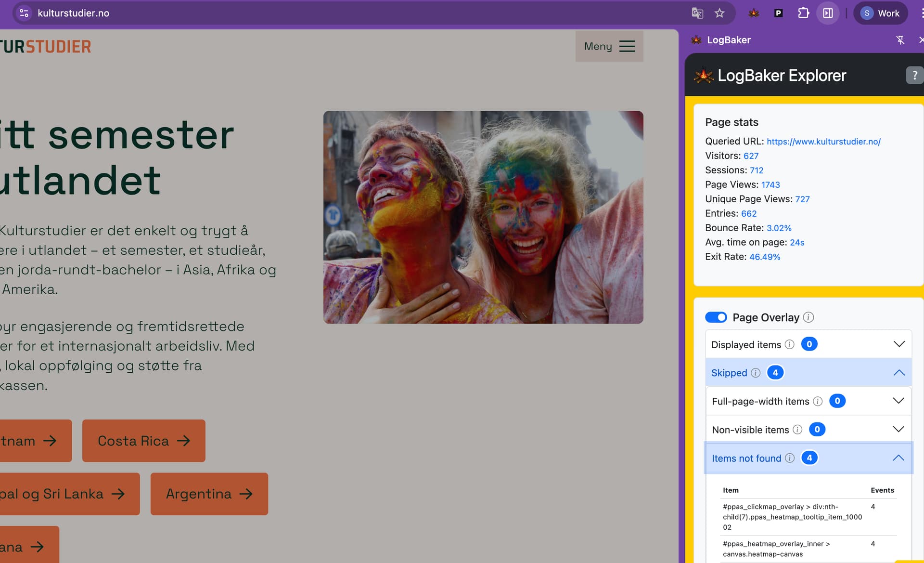Open the extensions puzzle icon
This screenshot has width=924, height=563.
[803, 13]
